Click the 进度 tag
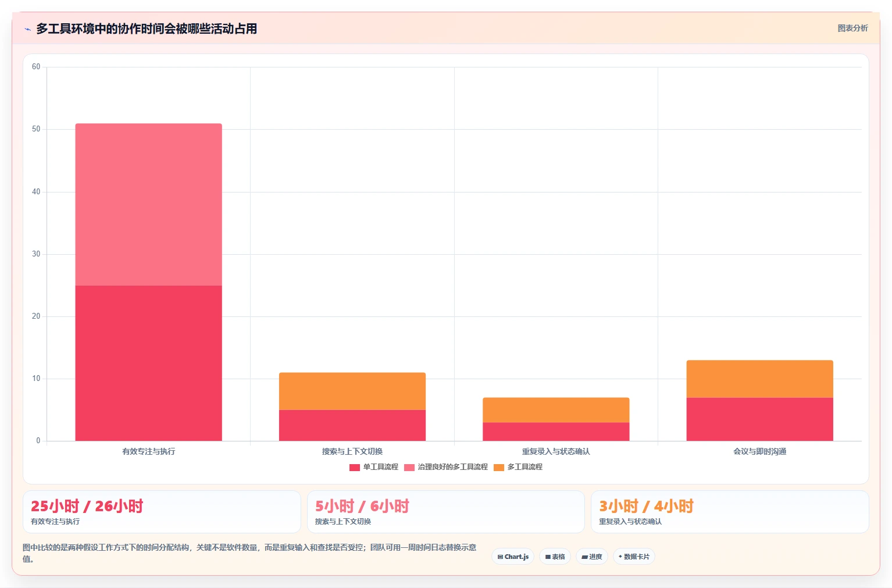The height and width of the screenshot is (588, 892). [592, 557]
